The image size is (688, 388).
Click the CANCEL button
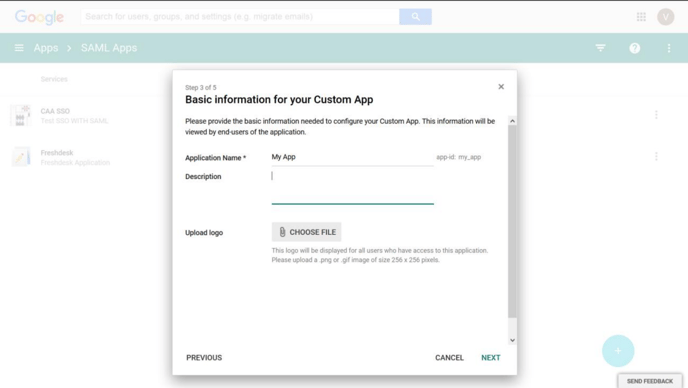pos(449,358)
